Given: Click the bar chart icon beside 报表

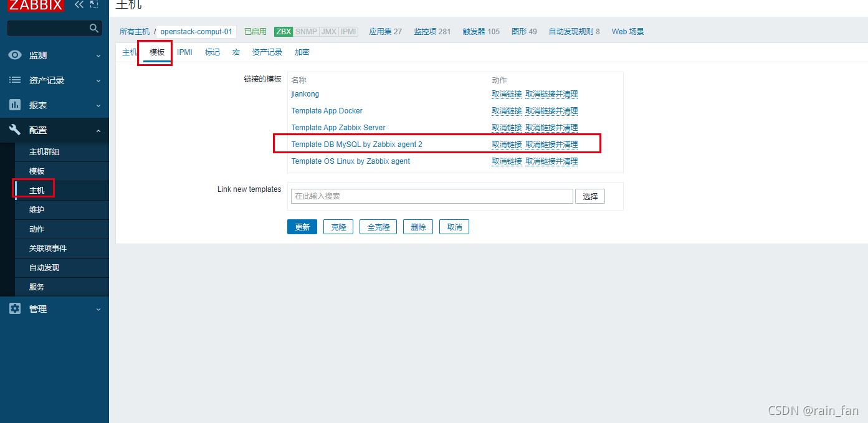Looking at the screenshot, I should click(15, 105).
